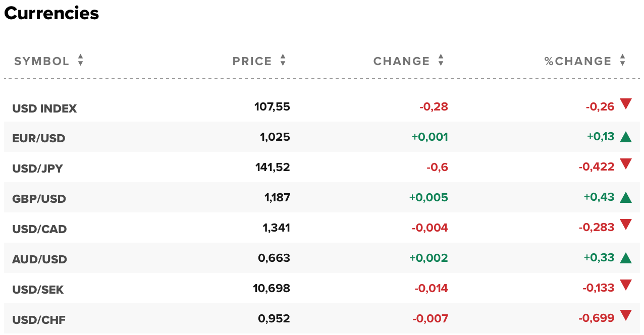Sort by Price using sort arrows

click(x=283, y=61)
